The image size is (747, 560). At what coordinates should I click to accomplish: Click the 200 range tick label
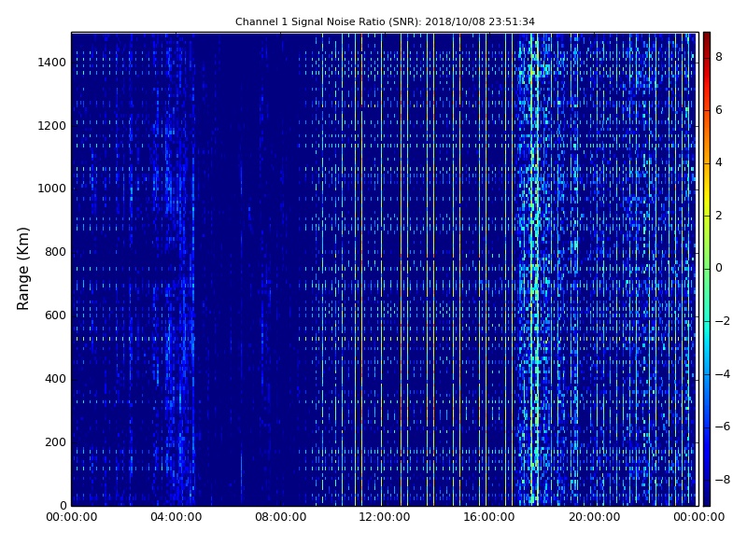coord(55,441)
